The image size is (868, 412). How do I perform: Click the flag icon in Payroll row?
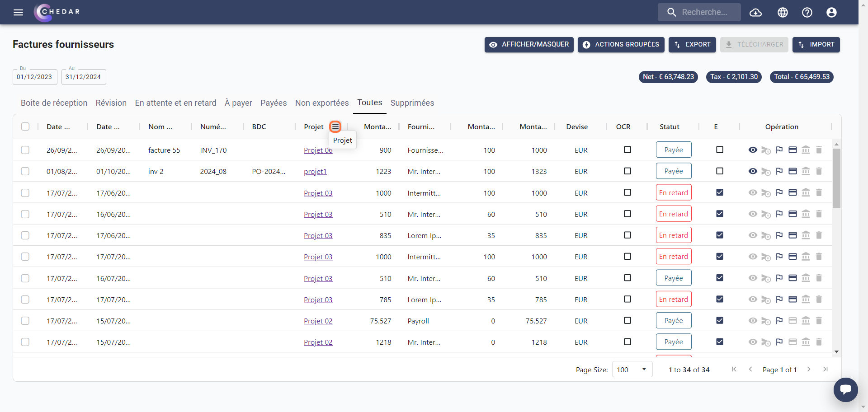779,321
